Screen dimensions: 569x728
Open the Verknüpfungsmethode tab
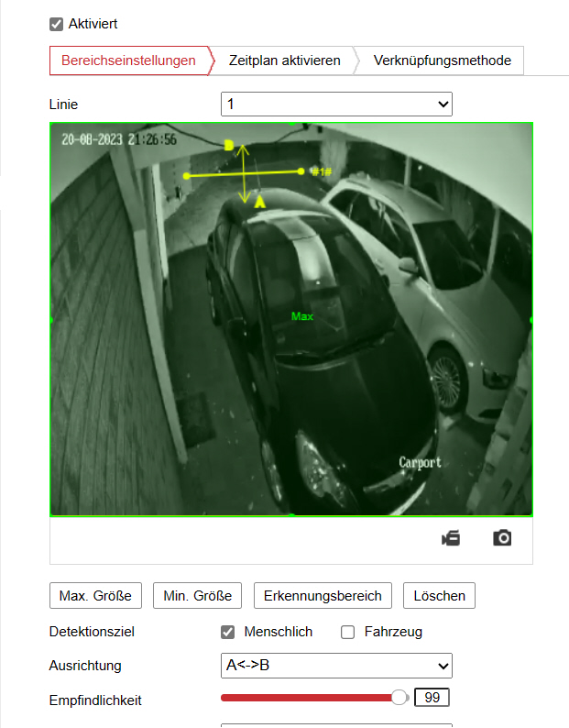click(442, 61)
